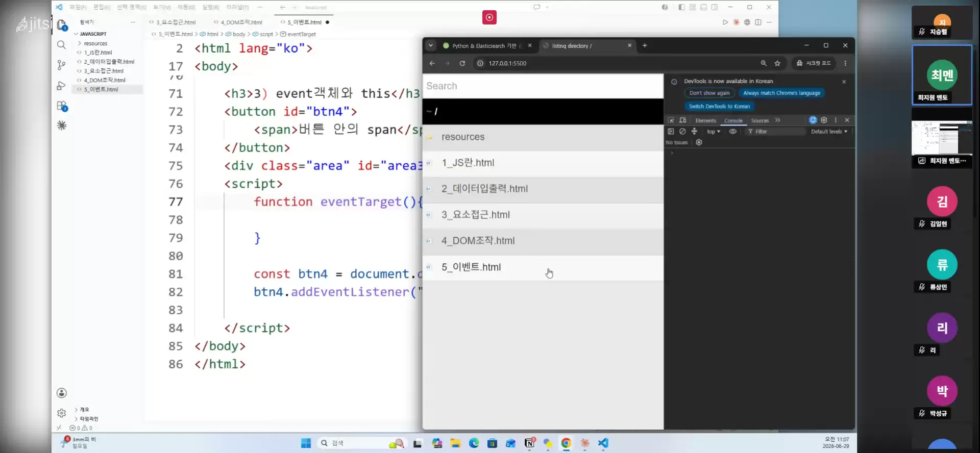Open the console context selector 'top'
980x453 pixels.
[713, 132]
